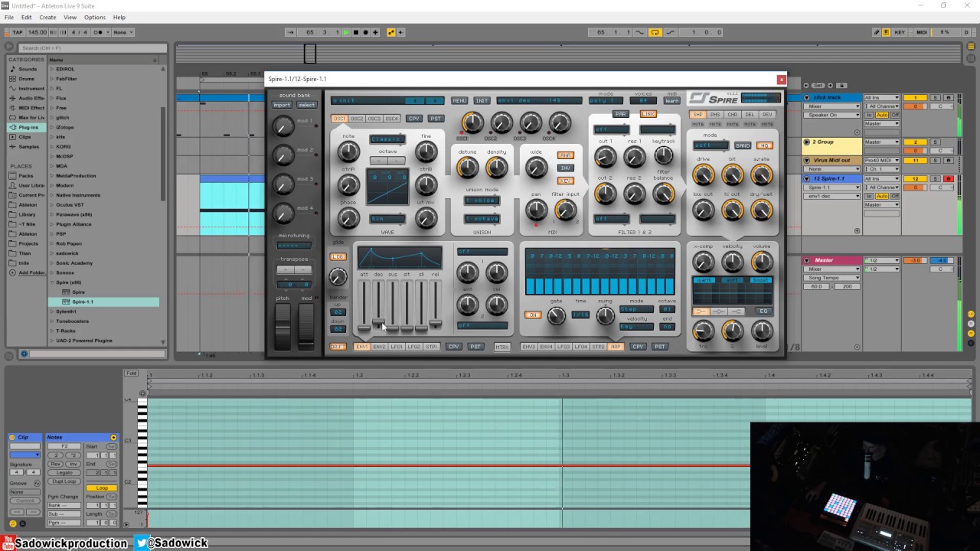This screenshot has width=980, height=551.
Task: Click the TAP tempo button
Action: coord(18,32)
